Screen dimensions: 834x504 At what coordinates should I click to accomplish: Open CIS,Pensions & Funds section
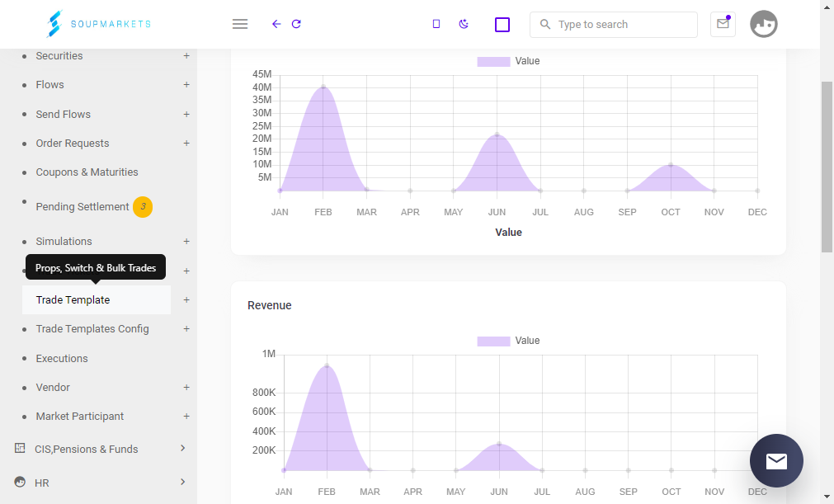point(86,450)
